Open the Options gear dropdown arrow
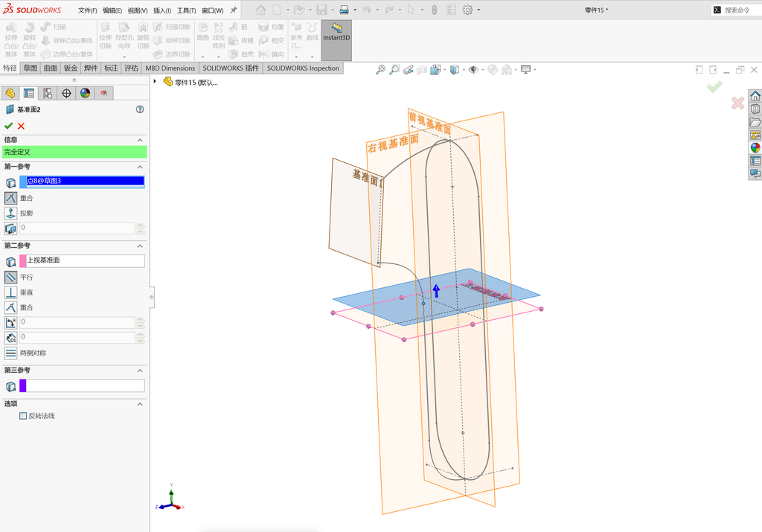 click(478, 10)
